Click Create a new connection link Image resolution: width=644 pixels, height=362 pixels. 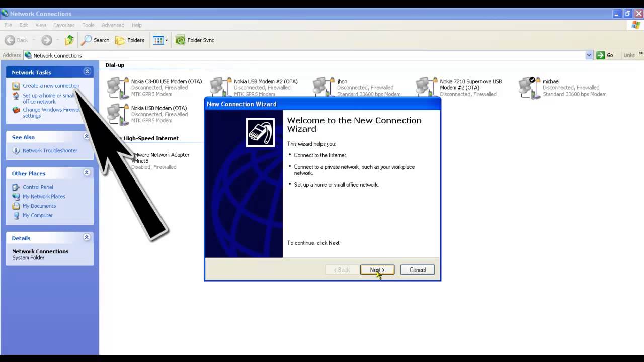(51, 86)
